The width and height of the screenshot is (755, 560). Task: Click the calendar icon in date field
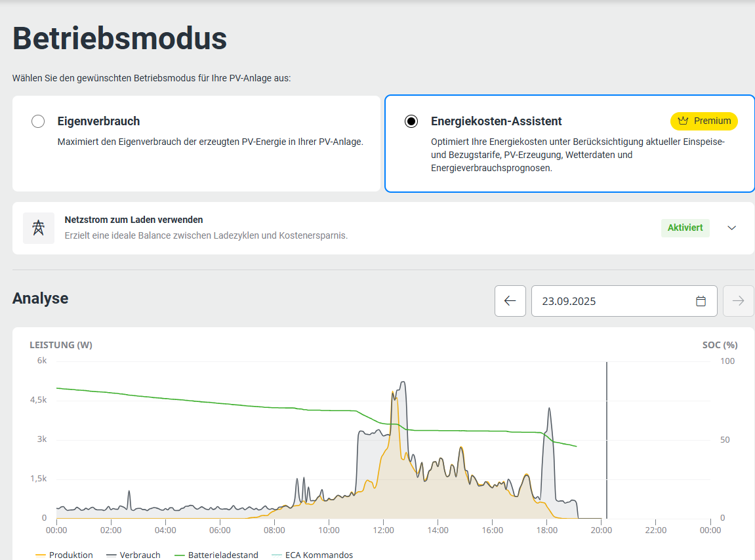click(x=701, y=301)
